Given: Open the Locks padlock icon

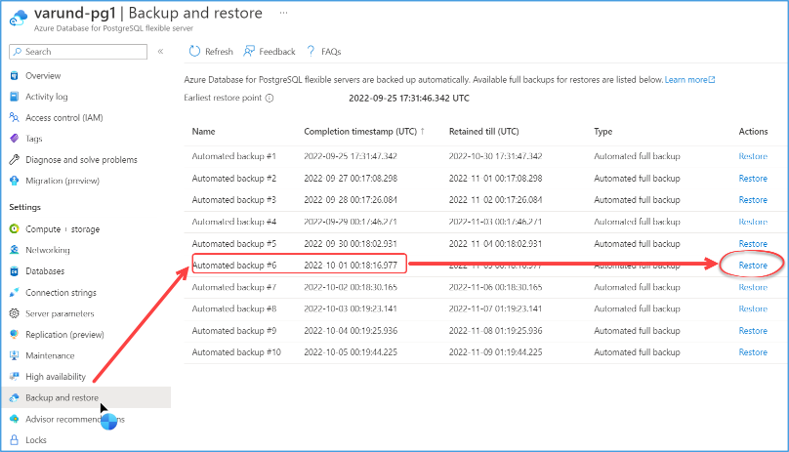Looking at the screenshot, I should [14, 440].
